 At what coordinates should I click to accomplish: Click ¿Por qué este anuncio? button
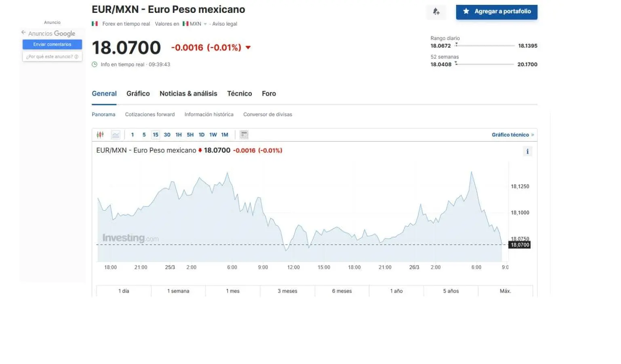[52, 56]
